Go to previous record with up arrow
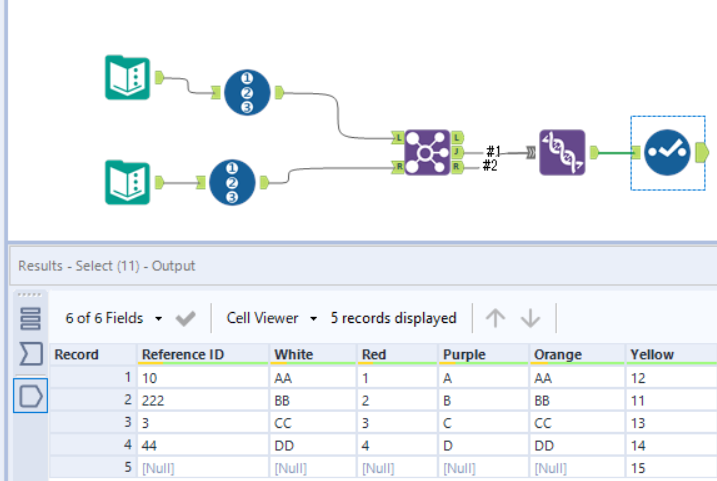 click(x=495, y=318)
